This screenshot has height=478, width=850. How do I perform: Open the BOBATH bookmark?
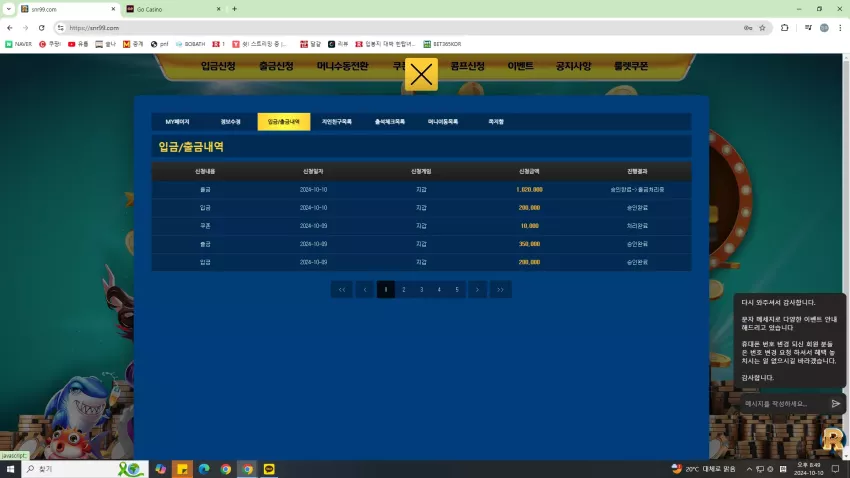pos(190,44)
